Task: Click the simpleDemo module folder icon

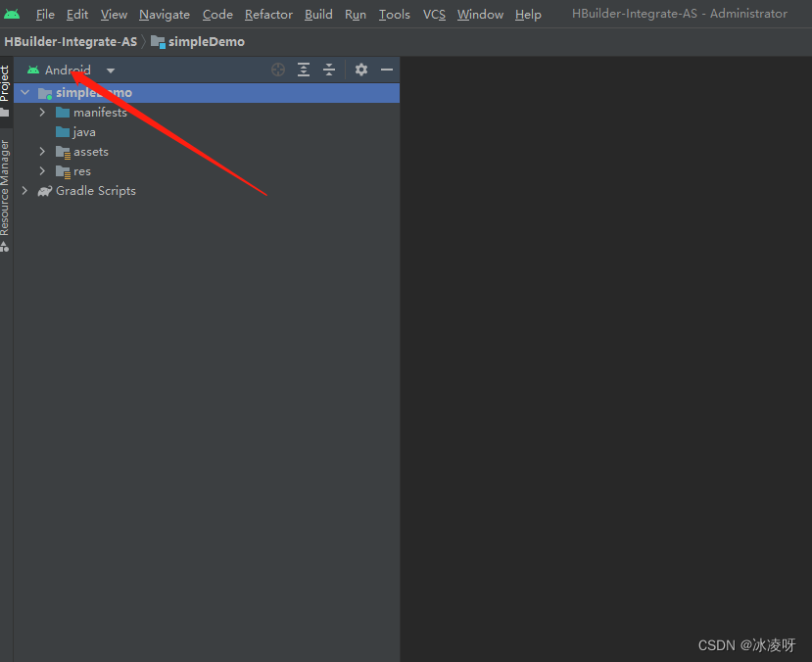Action: 45,93
